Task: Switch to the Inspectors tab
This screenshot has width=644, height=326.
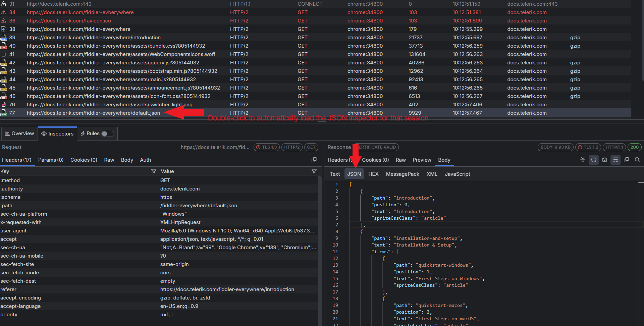Action: 57,133
